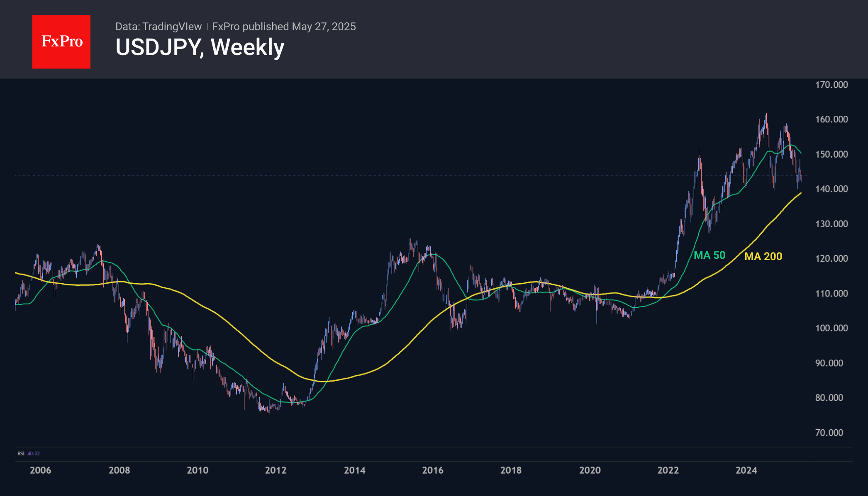This screenshot has height=496, width=868.
Task: Click the RSI indicator label
Action: [x=21, y=454]
